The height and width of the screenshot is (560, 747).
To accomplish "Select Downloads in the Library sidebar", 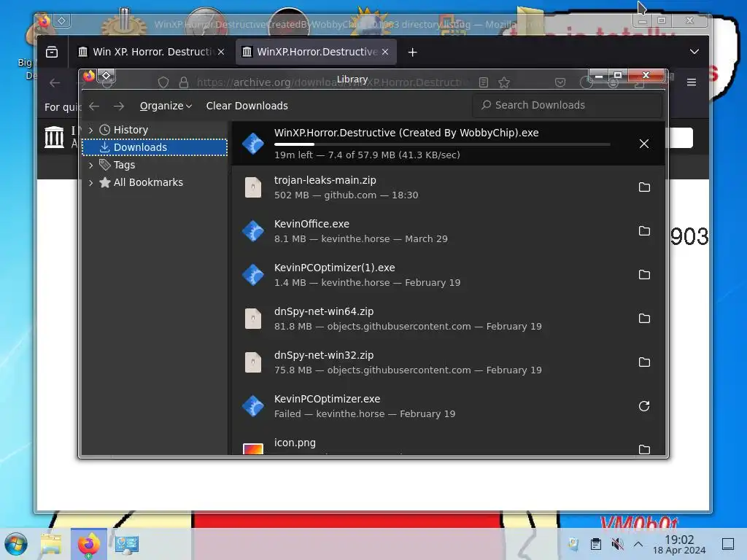I will pos(155,147).
